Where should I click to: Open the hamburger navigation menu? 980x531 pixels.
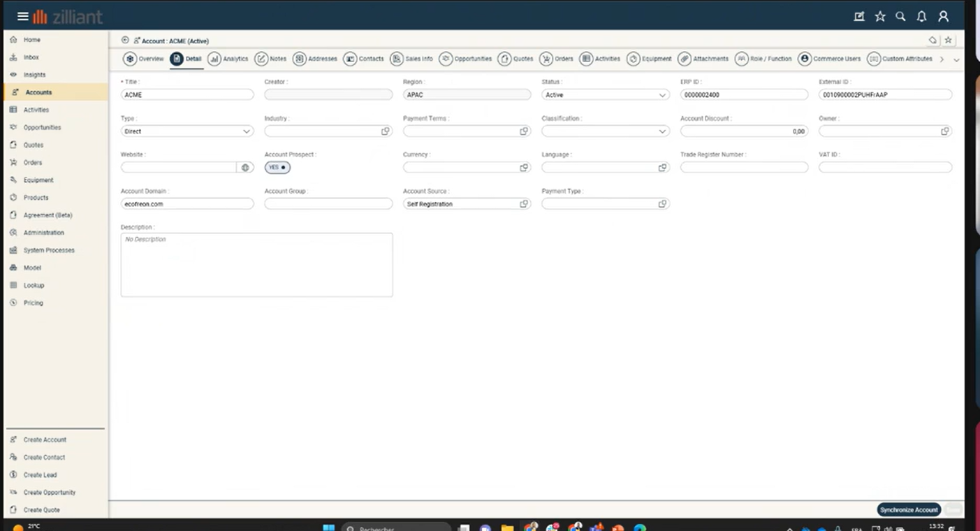tap(22, 17)
